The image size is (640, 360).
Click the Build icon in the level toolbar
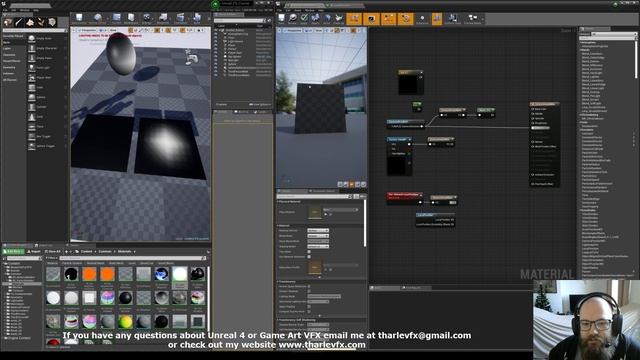pos(197,18)
